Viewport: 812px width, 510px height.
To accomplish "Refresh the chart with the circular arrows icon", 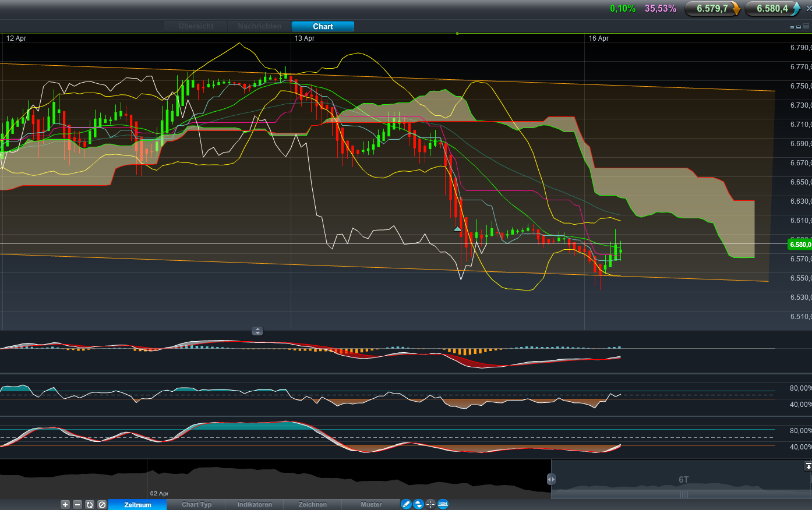I will pos(90,505).
